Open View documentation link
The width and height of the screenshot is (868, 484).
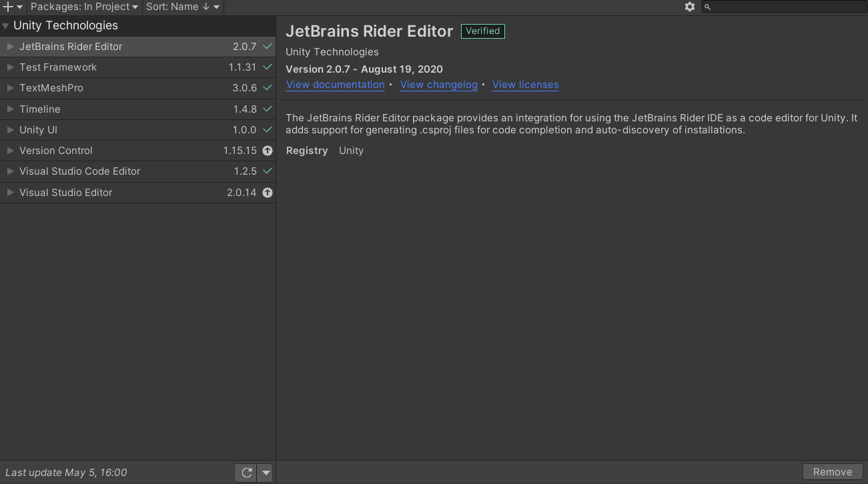coord(335,85)
